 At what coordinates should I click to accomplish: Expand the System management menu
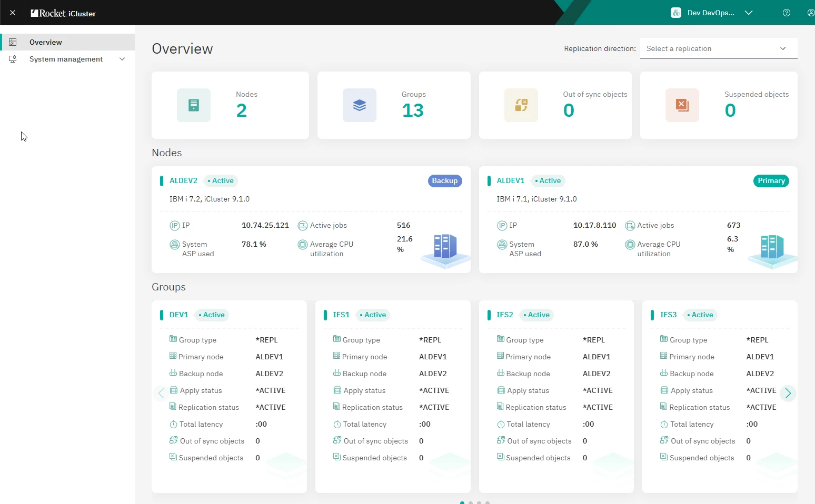(x=67, y=59)
